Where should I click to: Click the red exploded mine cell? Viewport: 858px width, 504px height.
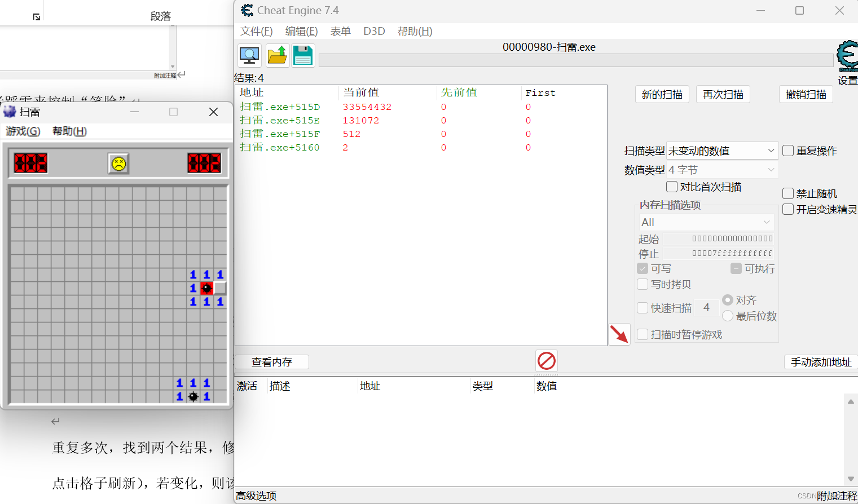coord(206,288)
